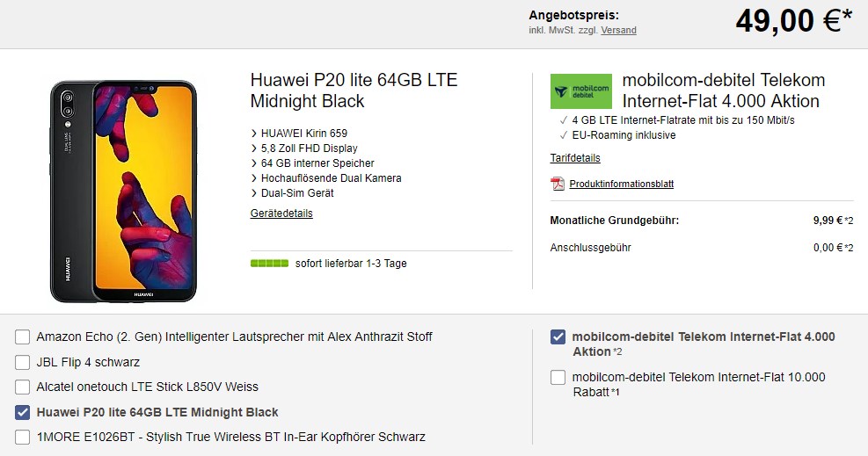
Task: Uncheck Internet-Flat 4.000 Aktion tariff checkbox
Action: (x=558, y=337)
